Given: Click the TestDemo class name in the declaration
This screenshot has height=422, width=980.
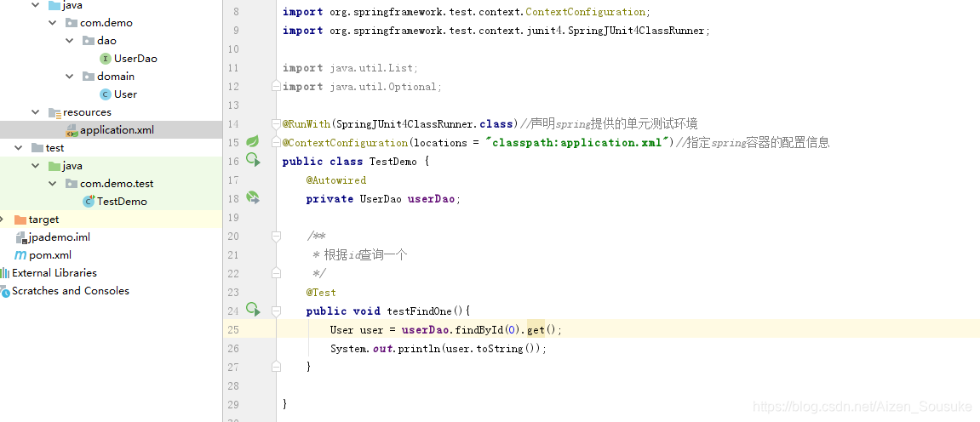Looking at the screenshot, I should pyautogui.click(x=393, y=161).
